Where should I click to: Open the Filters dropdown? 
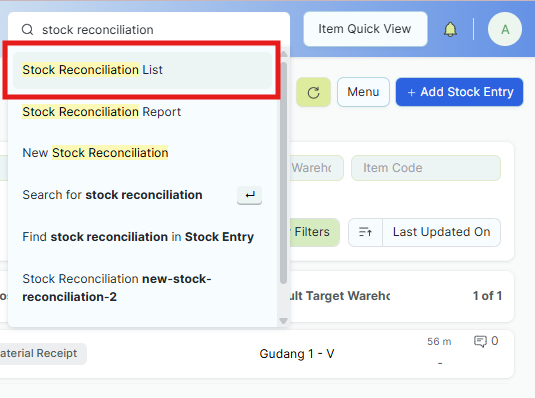click(313, 232)
